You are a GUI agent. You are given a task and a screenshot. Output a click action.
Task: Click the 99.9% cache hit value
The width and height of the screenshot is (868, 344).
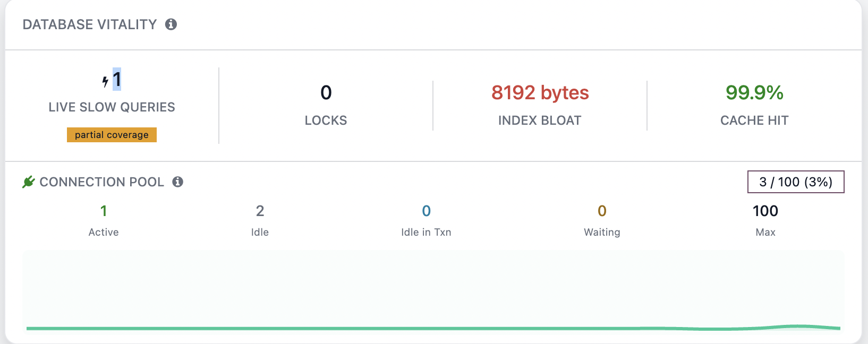point(754,93)
